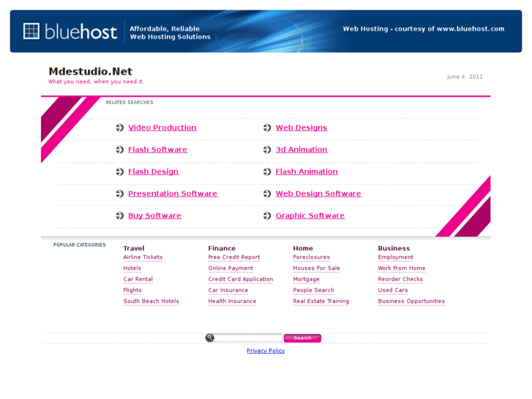Open the Video Production link
Image resolution: width=532 pixels, height=399 pixels.
(x=162, y=127)
